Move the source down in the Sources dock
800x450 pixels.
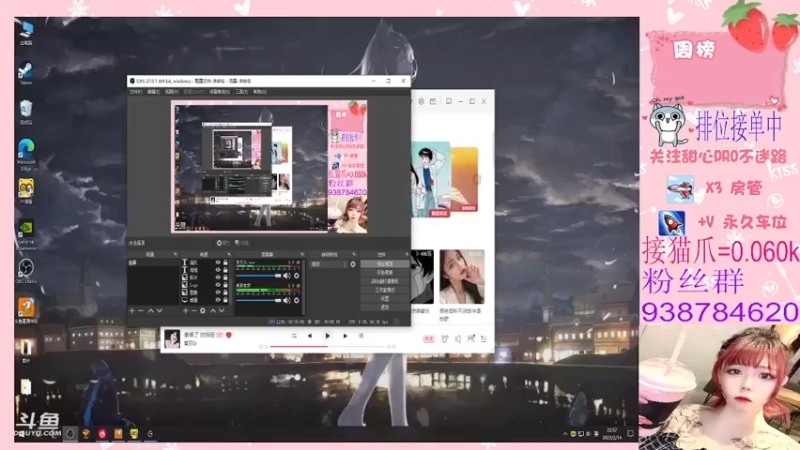point(221,311)
